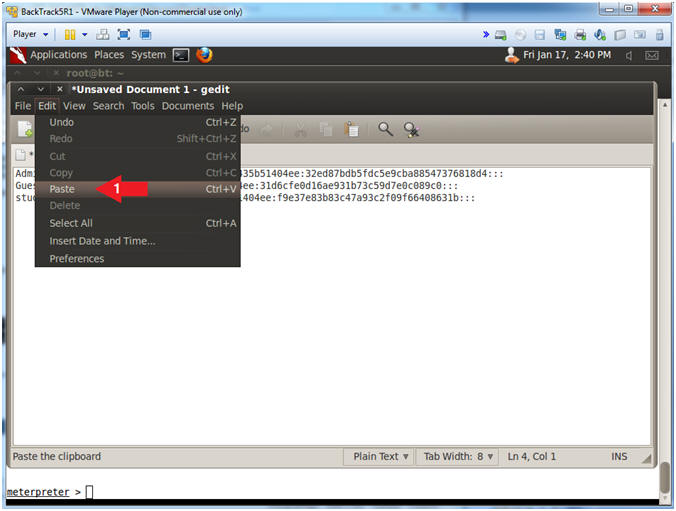
Task: Click the VMware sound card icon
Action: pyautogui.click(x=600, y=35)
